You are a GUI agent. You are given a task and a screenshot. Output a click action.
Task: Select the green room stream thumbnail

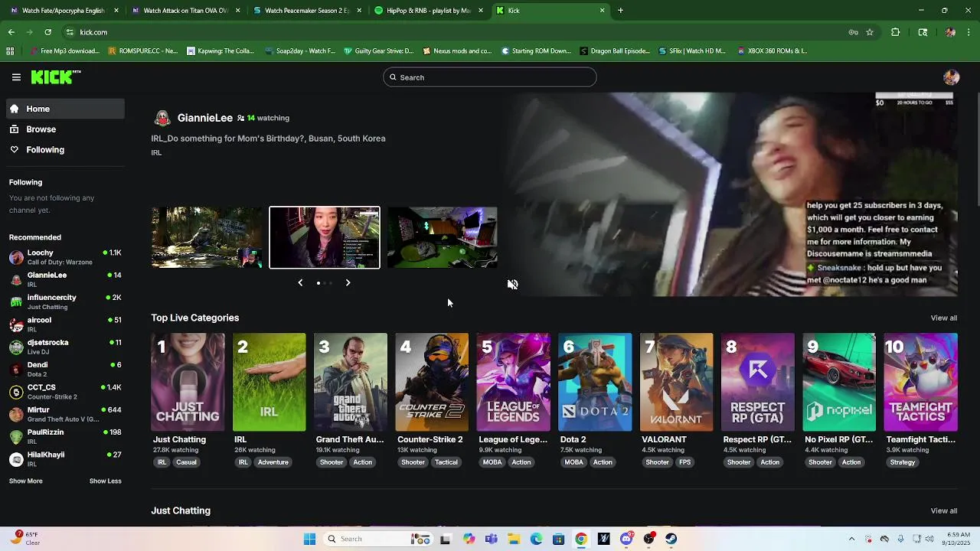443,238
